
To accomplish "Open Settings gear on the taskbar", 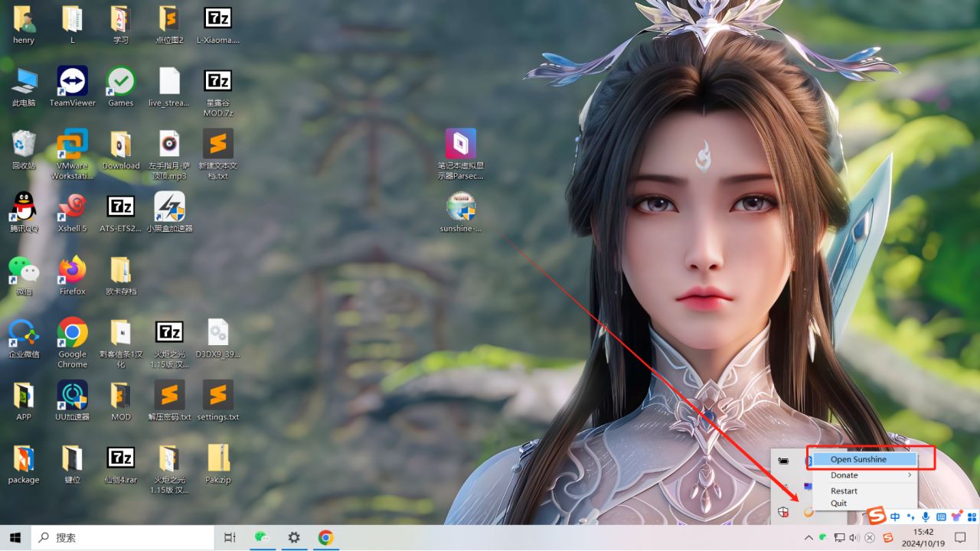I will (294, 538).
